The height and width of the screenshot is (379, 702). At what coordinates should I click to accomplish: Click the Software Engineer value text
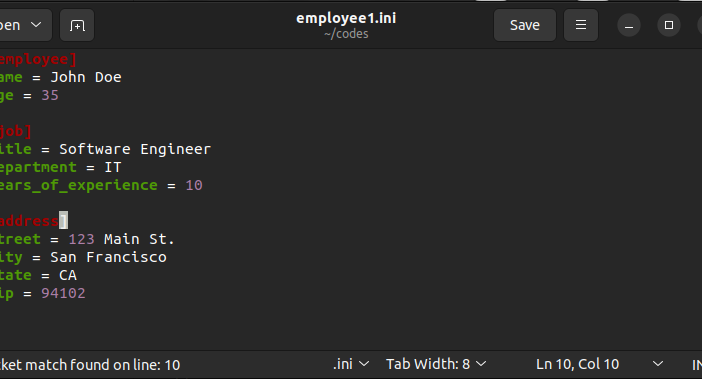click(135, 149)
